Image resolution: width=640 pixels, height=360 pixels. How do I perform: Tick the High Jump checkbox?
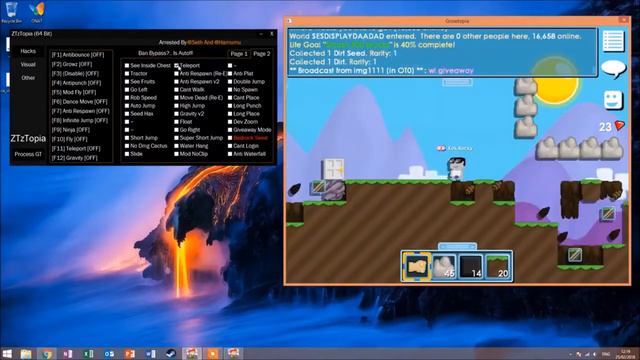(x=177, y=106)
